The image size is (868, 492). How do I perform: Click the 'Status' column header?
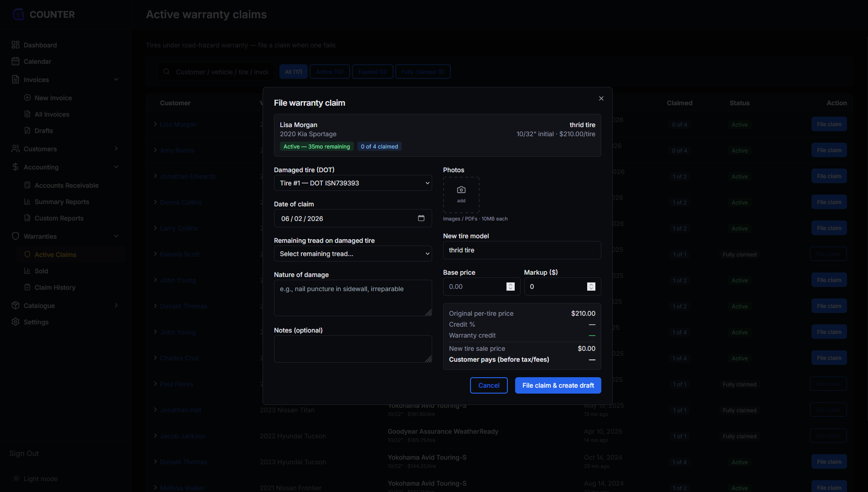click(739, 103)
